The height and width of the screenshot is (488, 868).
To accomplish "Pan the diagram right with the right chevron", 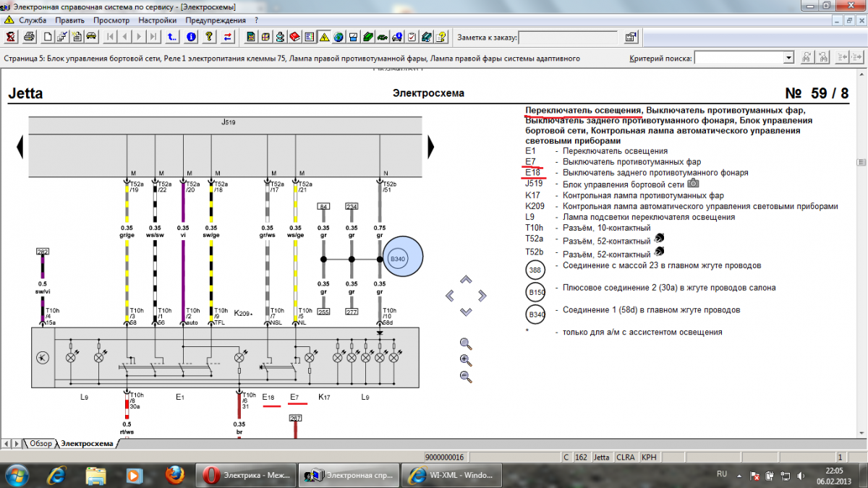I will coord(482,296).
